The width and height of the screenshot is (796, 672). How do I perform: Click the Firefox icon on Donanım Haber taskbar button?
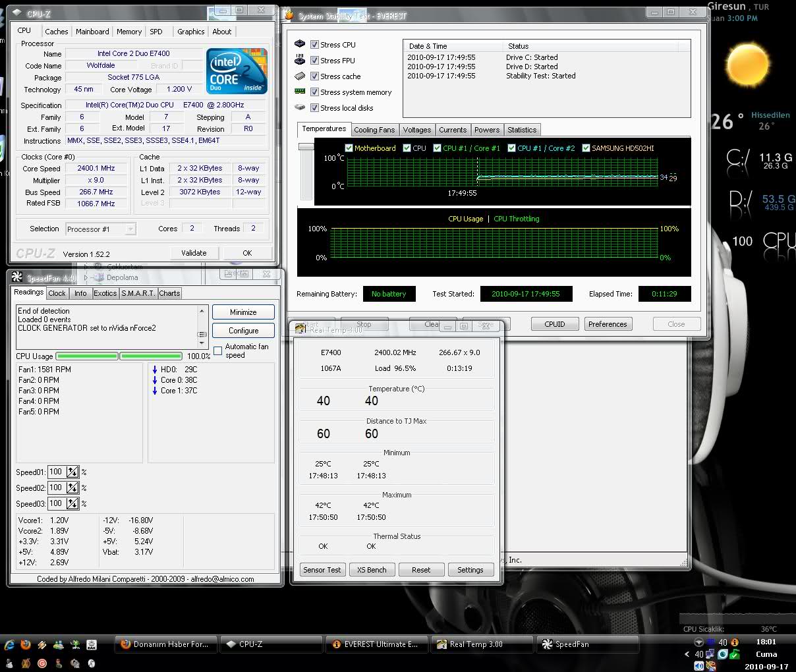click(126, 644)
